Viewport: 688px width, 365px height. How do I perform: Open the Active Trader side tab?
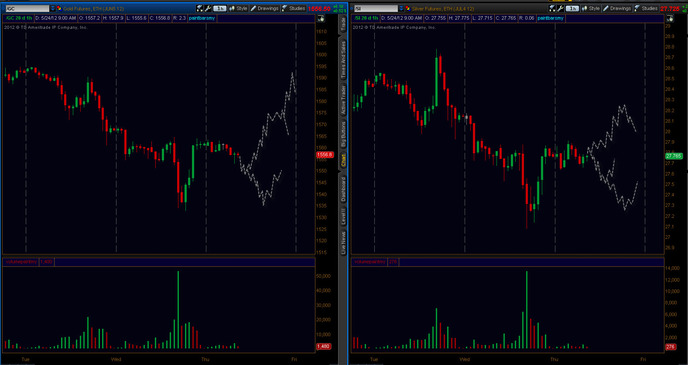coord(343,100)
